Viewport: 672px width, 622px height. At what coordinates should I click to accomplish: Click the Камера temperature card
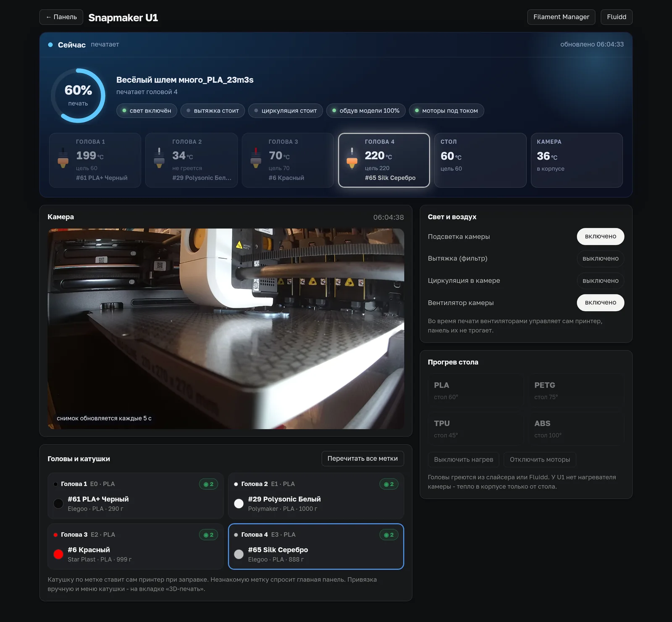click(577, 160)
